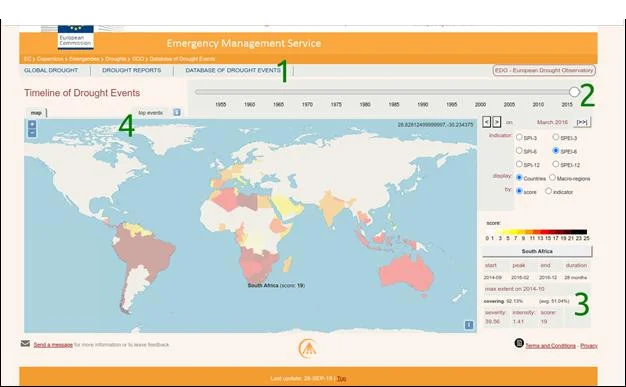626x387 pixels.
Task: Zoom in the map with plus icon
Action: [x=32, y=125]
